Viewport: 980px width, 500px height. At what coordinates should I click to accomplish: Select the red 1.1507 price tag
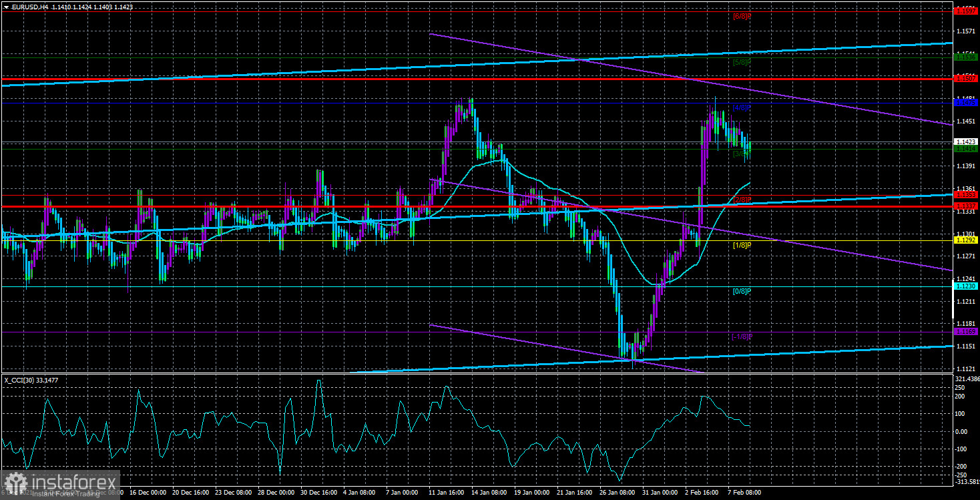[x=966, y=79]
